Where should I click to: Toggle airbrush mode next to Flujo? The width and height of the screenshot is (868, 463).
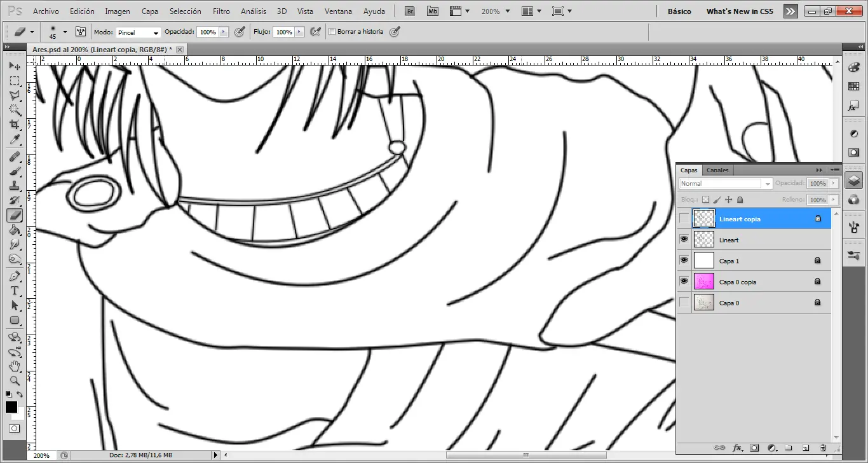[315, 31]
